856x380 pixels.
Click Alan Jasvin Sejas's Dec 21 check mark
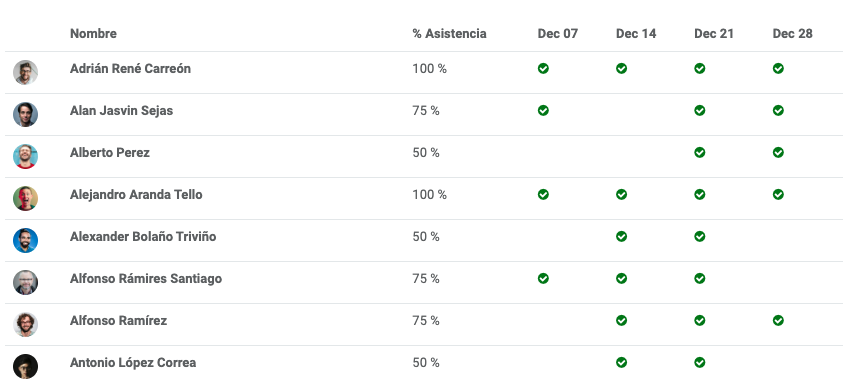point(699,110)
